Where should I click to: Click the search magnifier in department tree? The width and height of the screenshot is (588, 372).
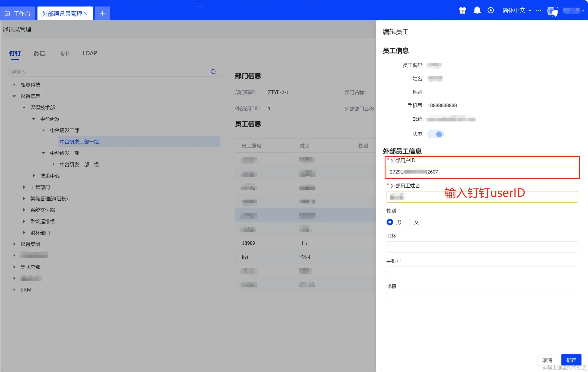[213, 72]
